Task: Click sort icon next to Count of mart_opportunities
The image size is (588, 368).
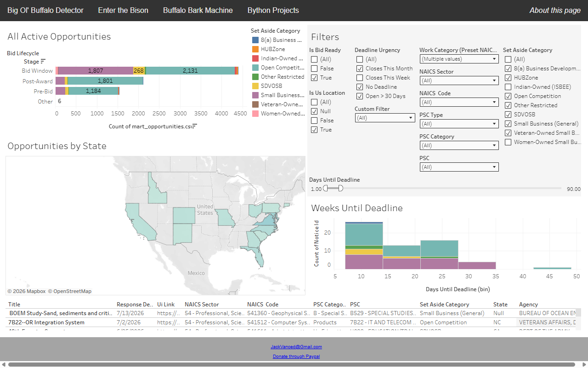Action: [195, 126]
